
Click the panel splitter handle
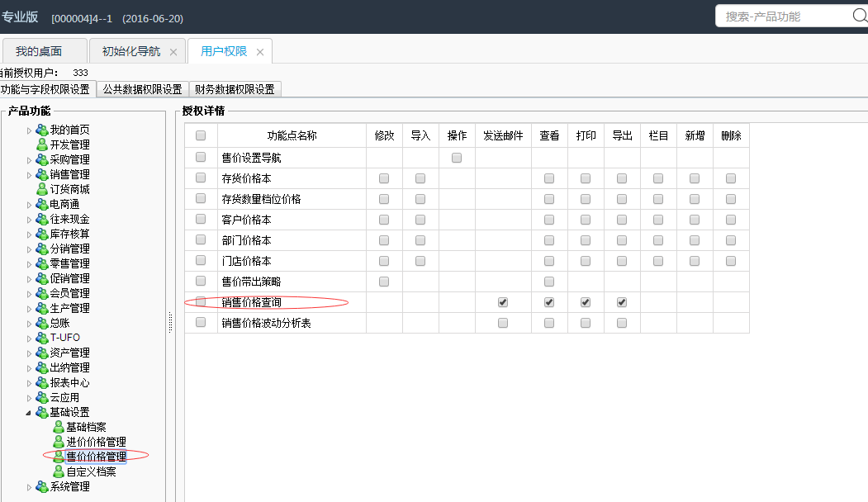pyautogui.click(x=170, y=322)
